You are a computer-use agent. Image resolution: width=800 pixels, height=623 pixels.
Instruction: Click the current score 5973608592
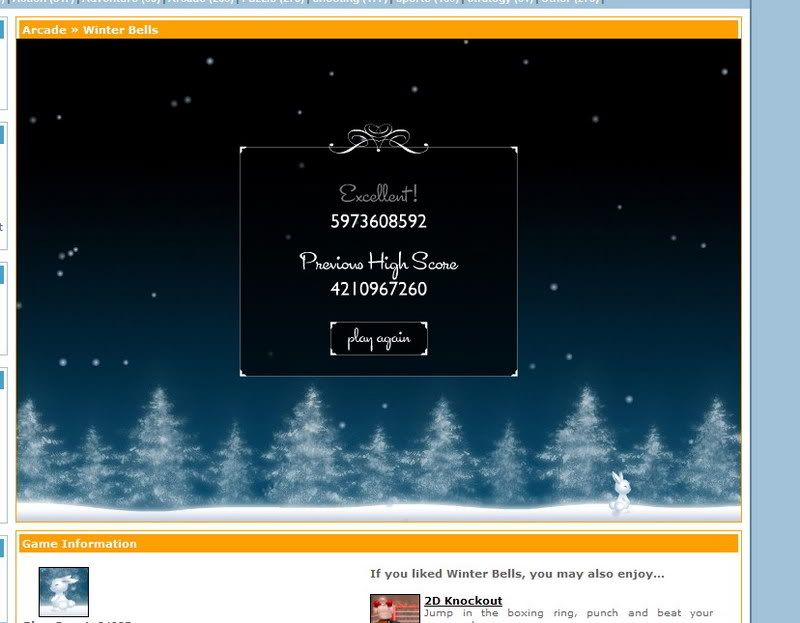coord(379,221)
